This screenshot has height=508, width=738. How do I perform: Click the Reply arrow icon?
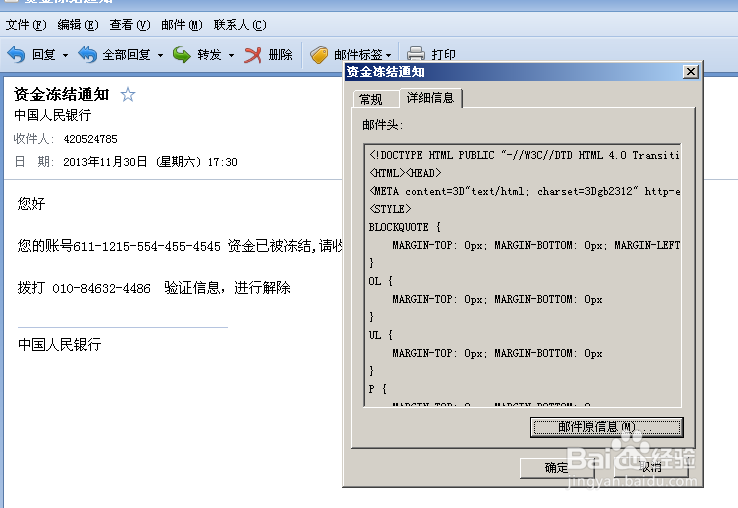point(16,55)
